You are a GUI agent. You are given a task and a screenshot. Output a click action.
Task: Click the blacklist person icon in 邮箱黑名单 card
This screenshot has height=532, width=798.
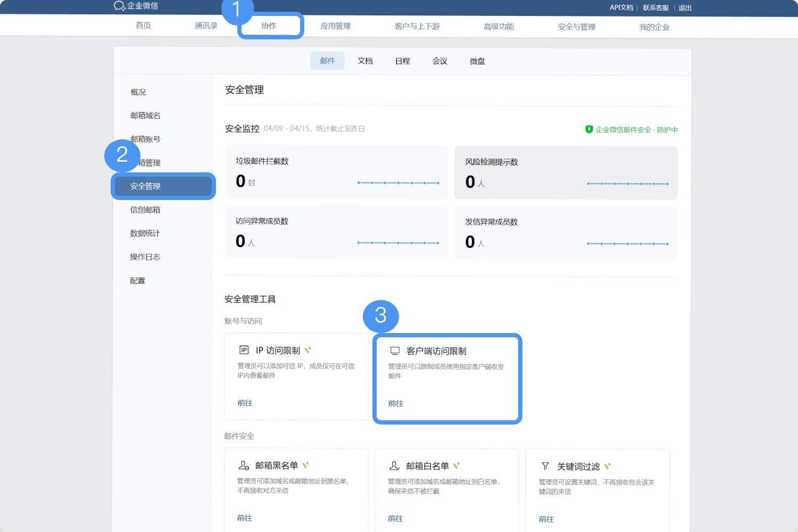[244, 464]
